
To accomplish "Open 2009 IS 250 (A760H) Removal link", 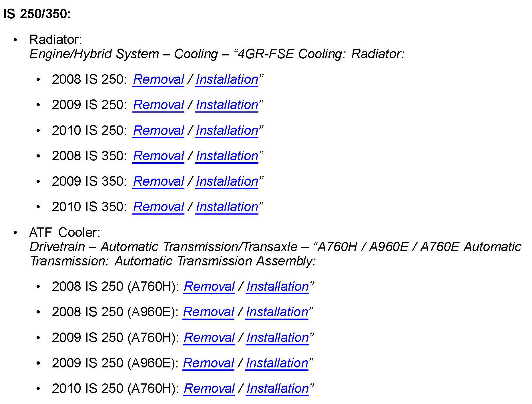I will point(209,338).
